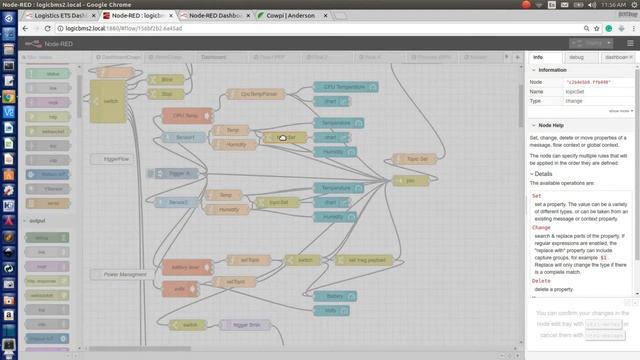640x360 pixels.
Task: Pick the http response node in palette
Action: [47, 281]
